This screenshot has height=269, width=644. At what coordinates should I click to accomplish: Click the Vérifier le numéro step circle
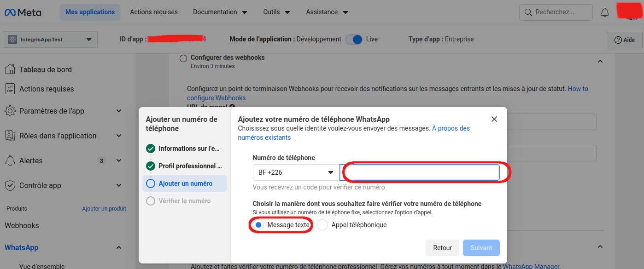pos(151,201)
